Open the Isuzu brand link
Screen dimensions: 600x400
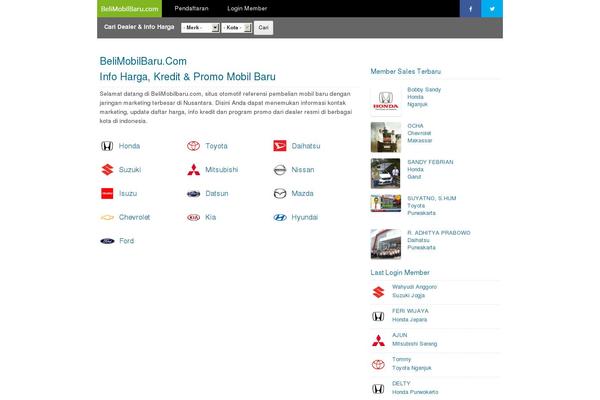pyautogui.click(x=128, y=193)
